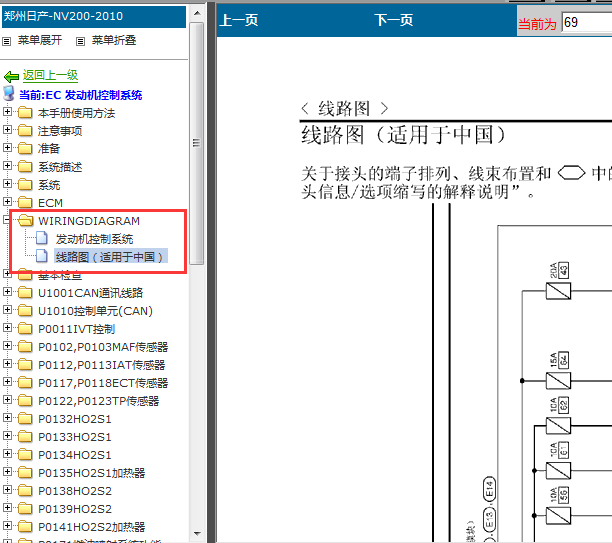Screen dimensions: 612x543
Task: Click the P0117,P0118ECT传感器 folder icon
Action: click(x=25, y=382)
